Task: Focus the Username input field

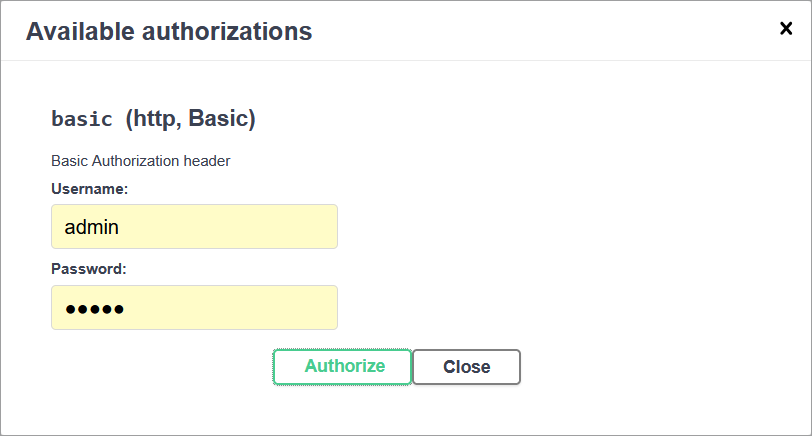Action: coord(194,227)
